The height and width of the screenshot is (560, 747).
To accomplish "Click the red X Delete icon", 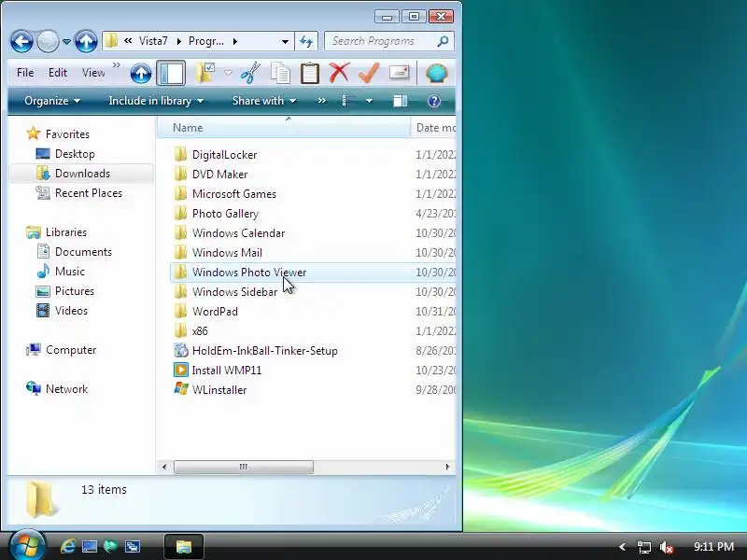I will point(339,74).
